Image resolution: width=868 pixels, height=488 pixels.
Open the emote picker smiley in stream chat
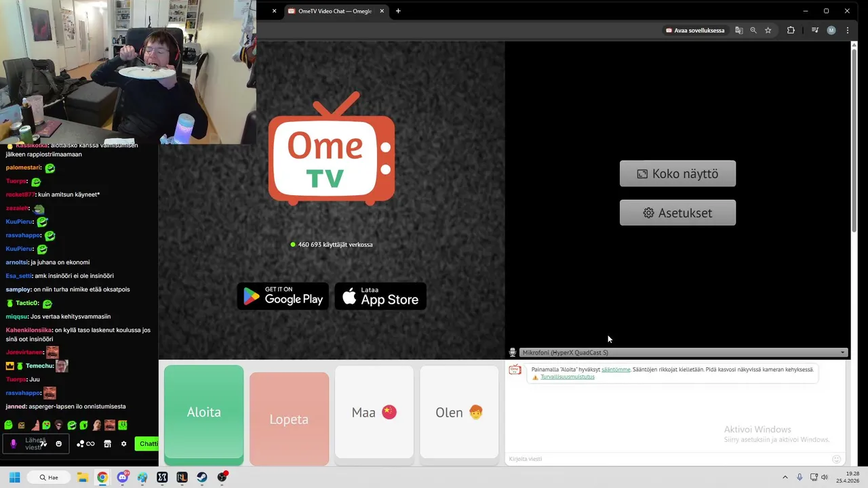click(59, 444)
